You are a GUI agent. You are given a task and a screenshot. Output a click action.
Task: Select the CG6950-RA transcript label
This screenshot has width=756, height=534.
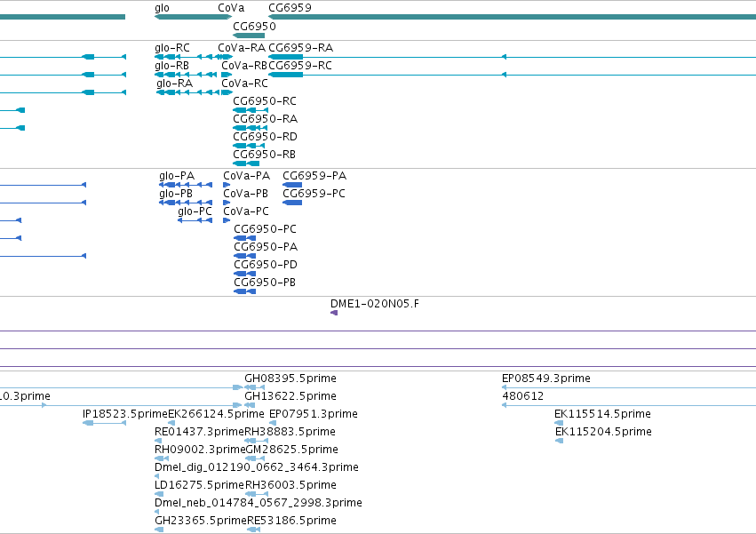[x=266, y=120]
